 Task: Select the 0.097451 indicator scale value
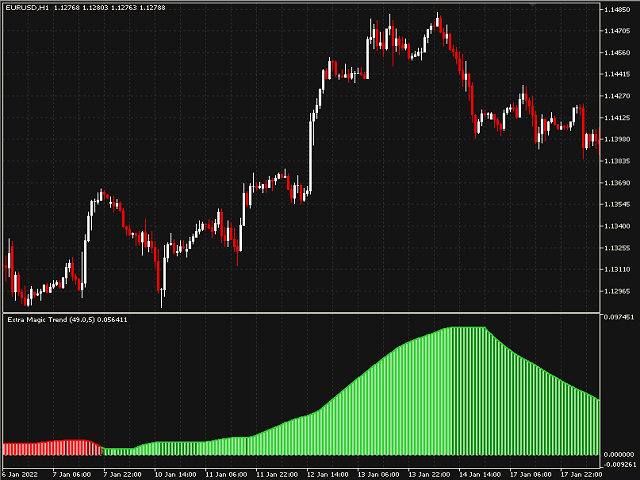(618, 317)
